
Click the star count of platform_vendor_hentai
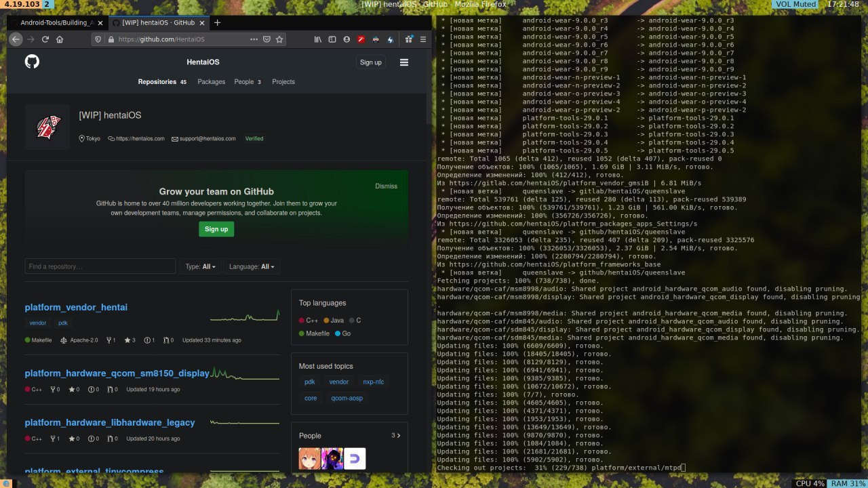(130, 340)
